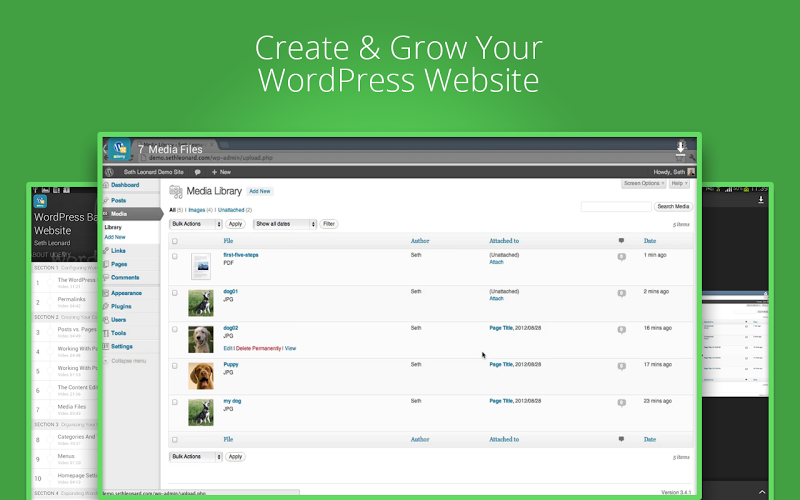Click comment bubble in dog01 row

[621, 293]
